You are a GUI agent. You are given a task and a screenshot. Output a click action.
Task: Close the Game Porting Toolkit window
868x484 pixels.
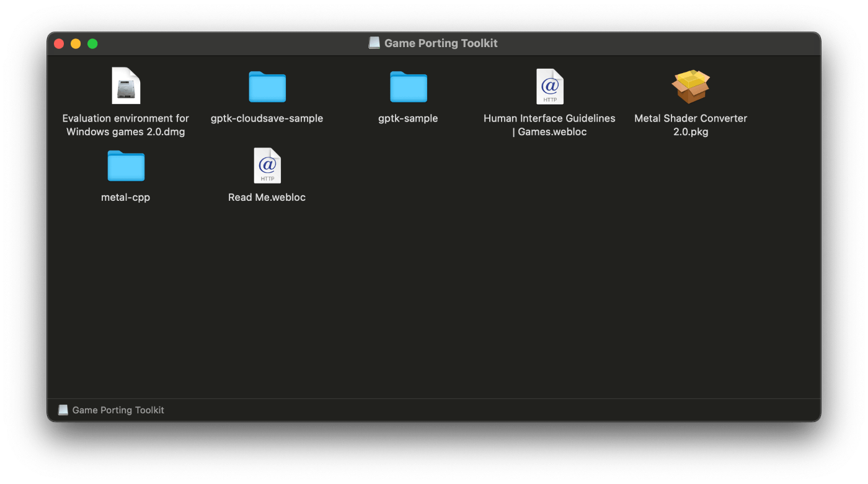(x=59, y=43)
